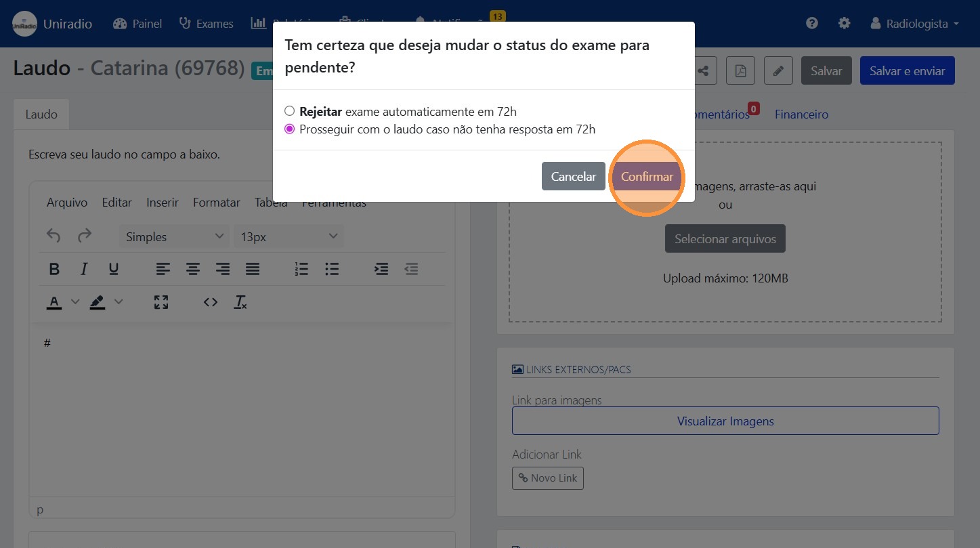This screenshot has height=548, width=980.
Task: Switch to the Financeiro tab
Action: click(x=801, y=114)
